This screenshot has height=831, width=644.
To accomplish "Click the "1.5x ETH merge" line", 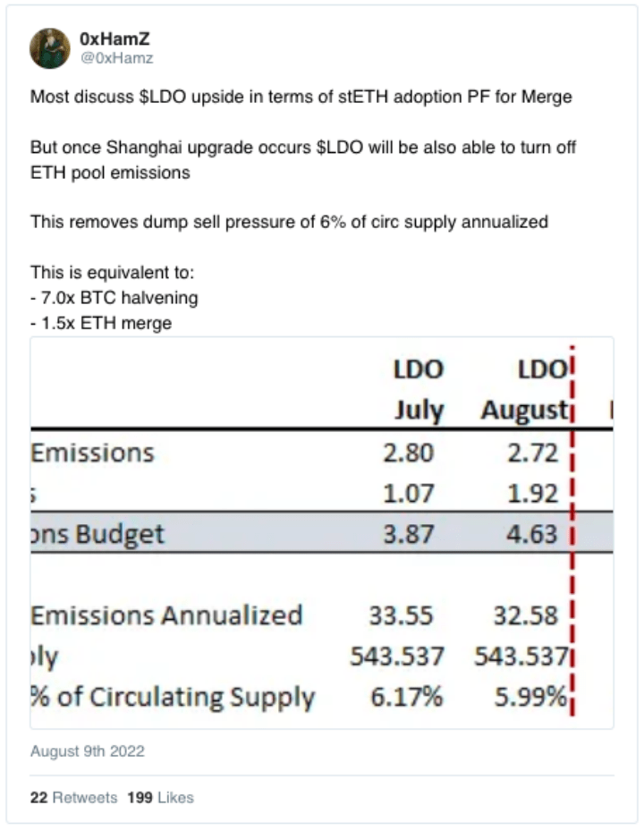I will tap(101, 322).
